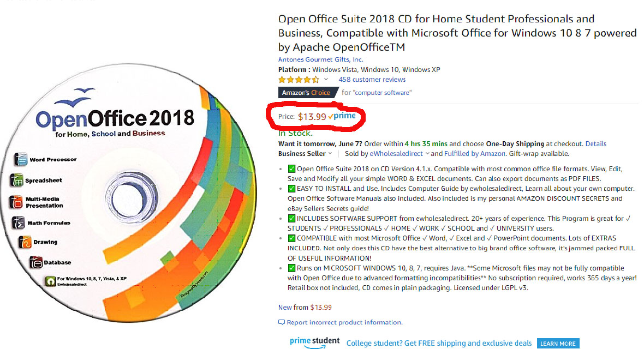Click the LEARN MORE button
644x349 pixels.
click(558, 343)
